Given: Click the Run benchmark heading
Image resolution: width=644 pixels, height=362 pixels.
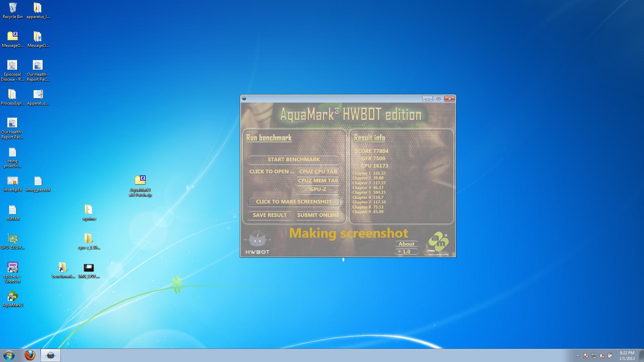Looking at the screenshot, I should pos(269,138).
